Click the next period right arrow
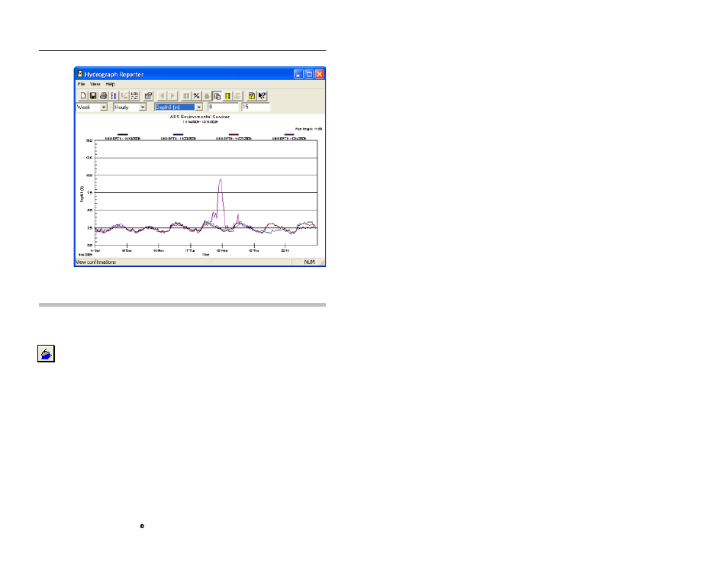Viewport: 728px width, 563px height. 172,96
